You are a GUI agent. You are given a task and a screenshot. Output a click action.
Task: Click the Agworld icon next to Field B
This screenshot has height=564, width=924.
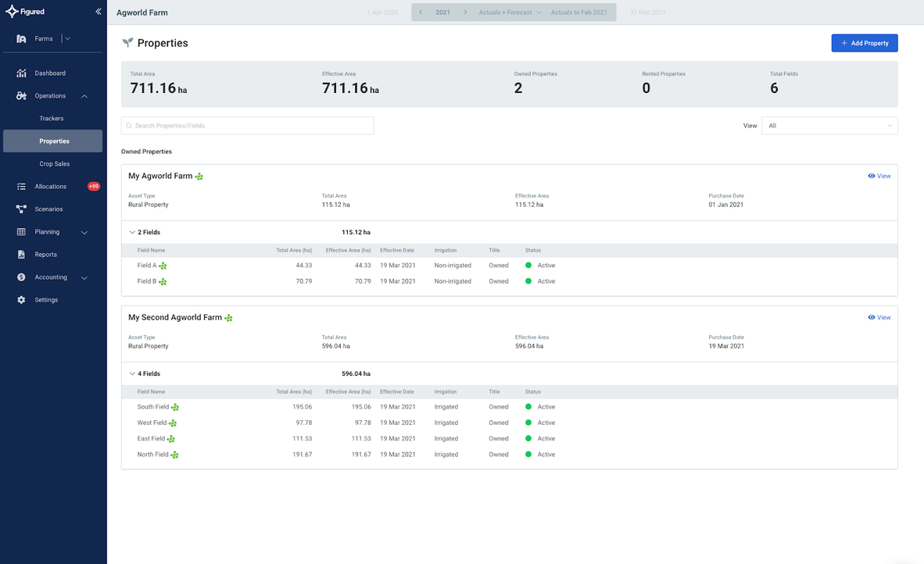(x=163, y=282)
